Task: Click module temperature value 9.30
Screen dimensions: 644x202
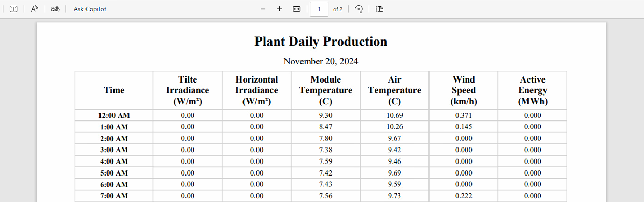Action: coord(325,115)
